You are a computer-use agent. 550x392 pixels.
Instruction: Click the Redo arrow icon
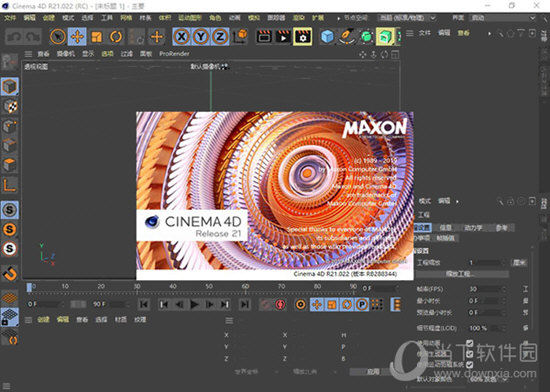(33, 36)
